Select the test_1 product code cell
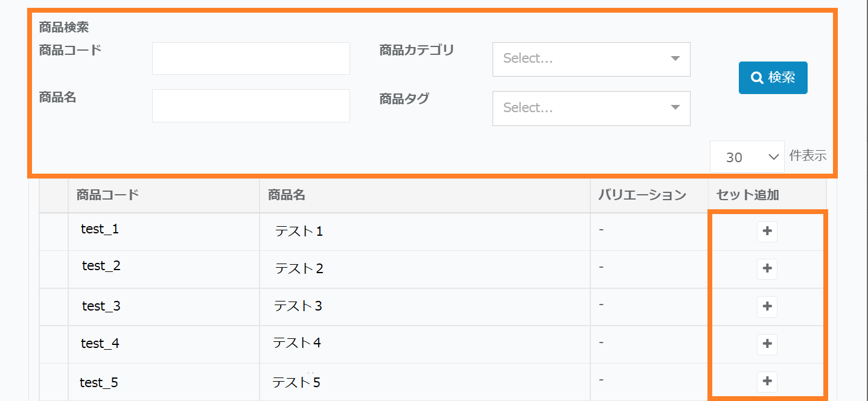This screenshot has width=868, height=401. (100, 229)
